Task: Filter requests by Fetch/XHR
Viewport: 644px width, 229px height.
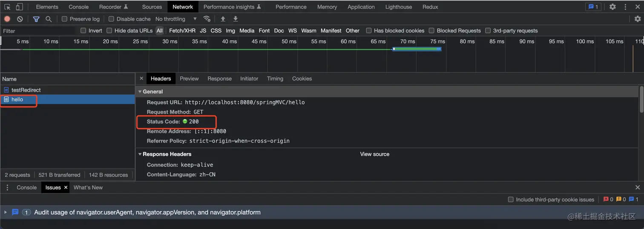Action: point(182,31)
